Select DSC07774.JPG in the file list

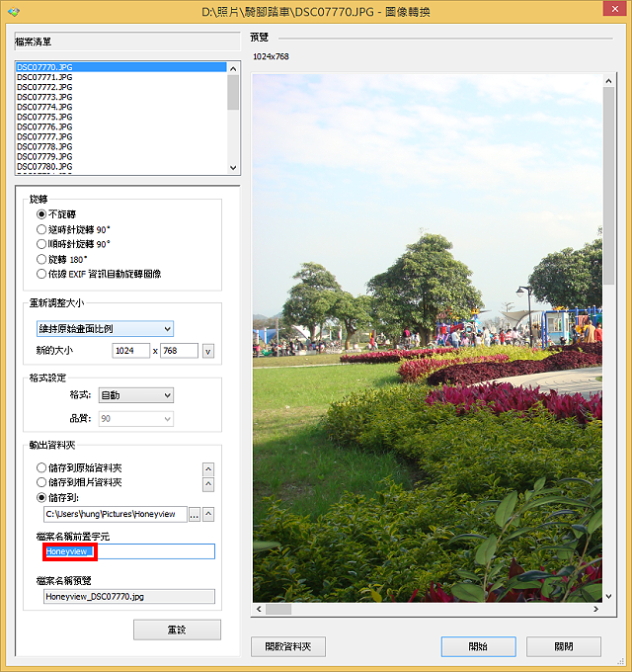pyautogui.click(x=121, y=107)
